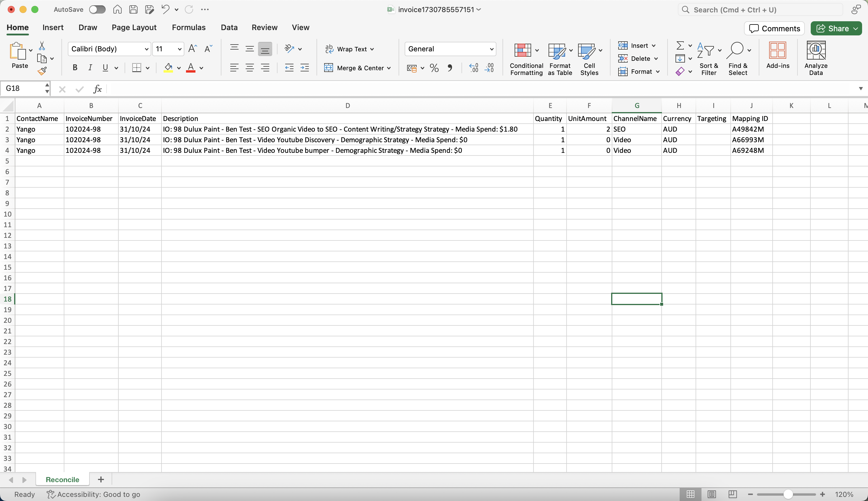The height and width of the screenshot is (501, 868).
Task: Increase font size with large A
Action: [x=192, y=48]
